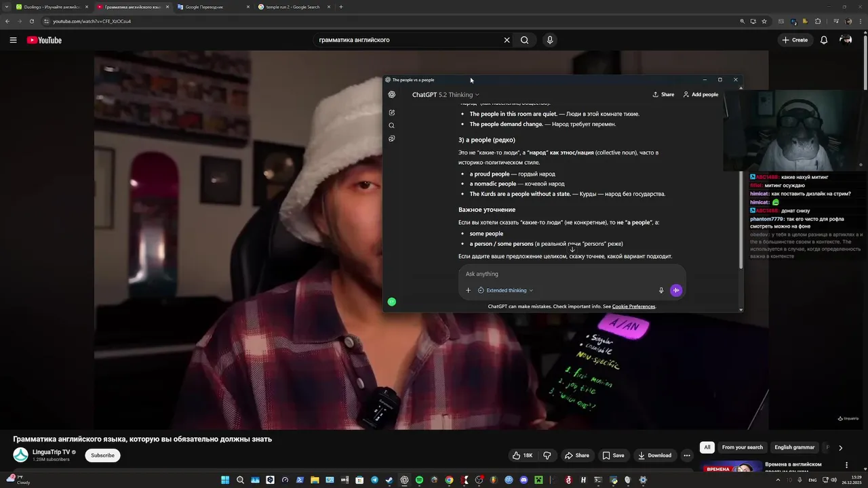Open the ENG language switcher in taskbar
This screenshot has height=488, width=868.
[812, 481]
